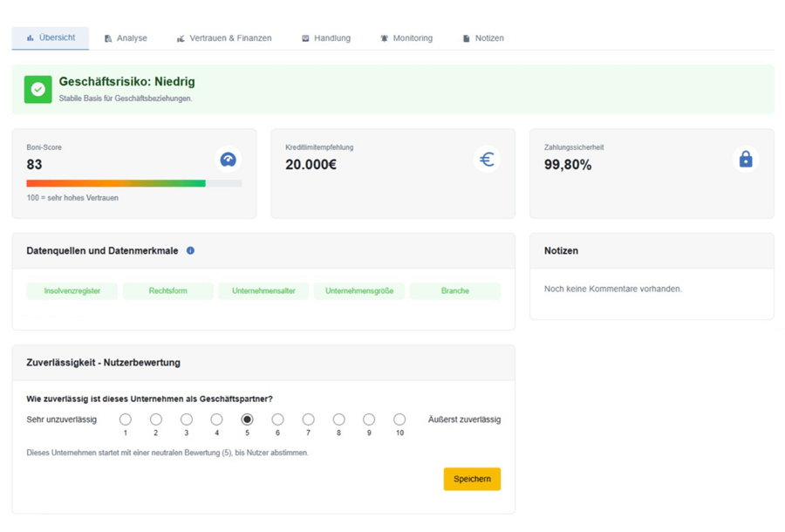The width and height of the screenshot is (785, 532).
Task: Select reliability rating 1 radio button
Action: pyautogui.click(x=126, y=419)
